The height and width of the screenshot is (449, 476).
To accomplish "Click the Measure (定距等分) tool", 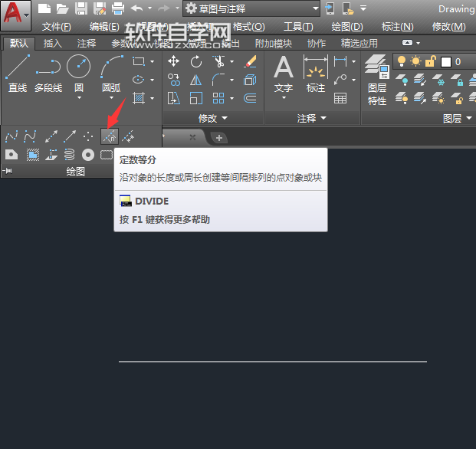I will 128,136.
